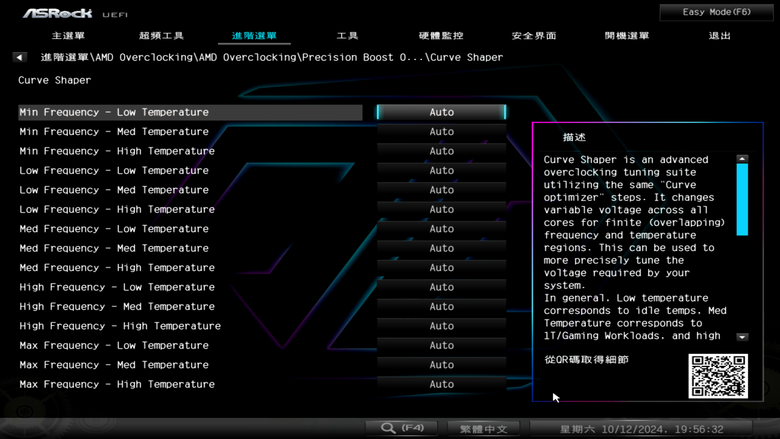780x439 pixels.
Task: Open Med Frequency - High Temperature Auto dropdown
Action: tap(442, 267)
